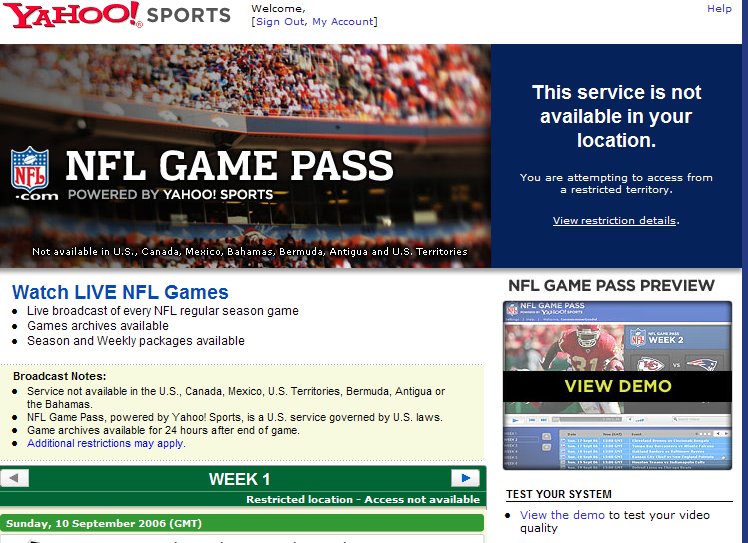Sign out of the Yahoo account
The image size is (748, 543).
coord(280,22)
